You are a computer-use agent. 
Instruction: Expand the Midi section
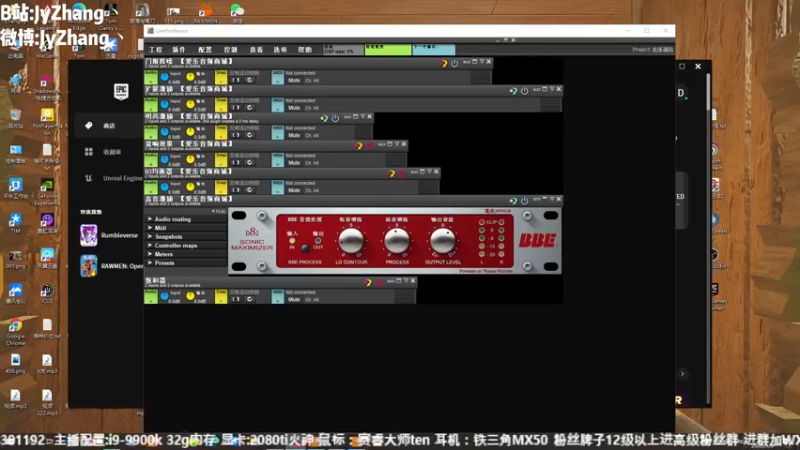(186, 228)
